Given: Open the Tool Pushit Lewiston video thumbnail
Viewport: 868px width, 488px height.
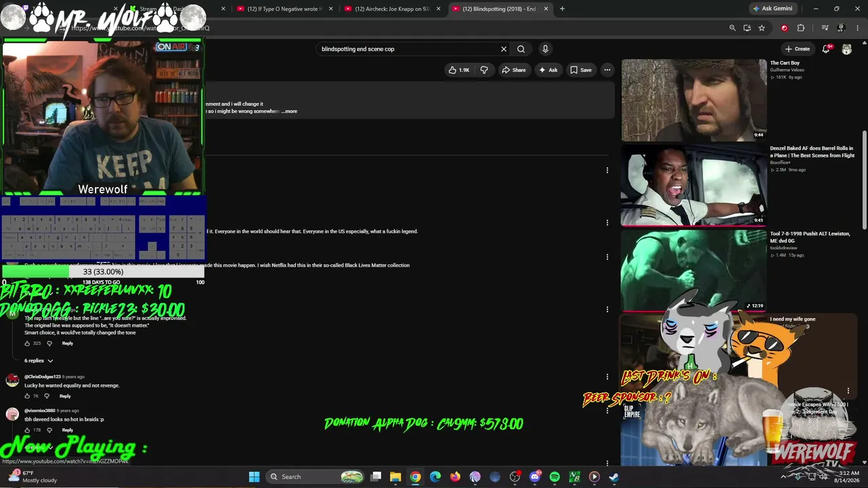Looking at the screenshot, I should [x=694, y=270].
